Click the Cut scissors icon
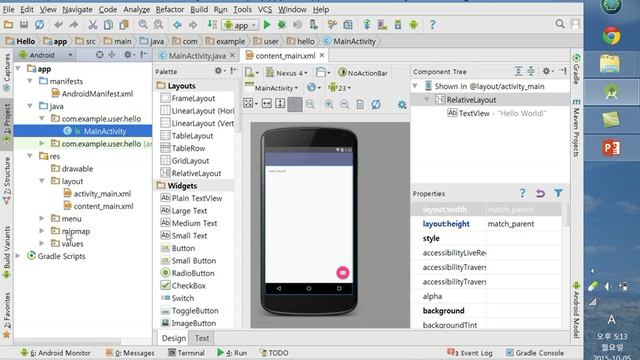Screen dimensions: 640x360 (x=93, y=25)
